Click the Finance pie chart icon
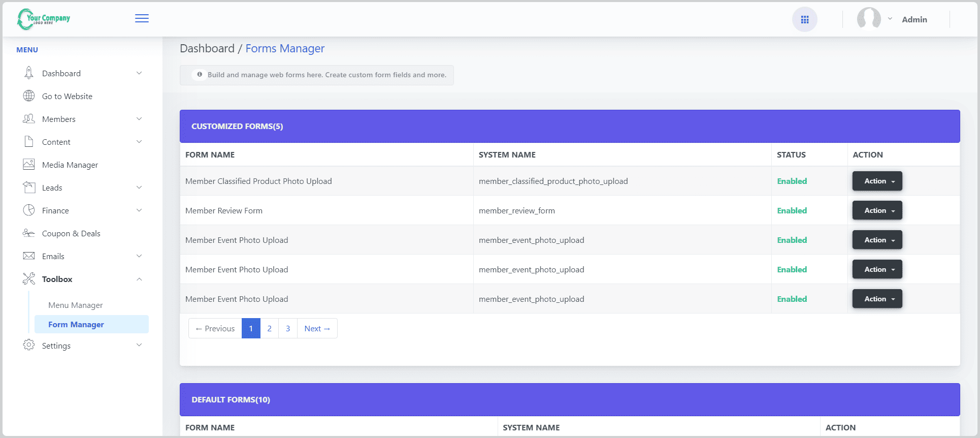The image size is (980, 438). (29, 210)
